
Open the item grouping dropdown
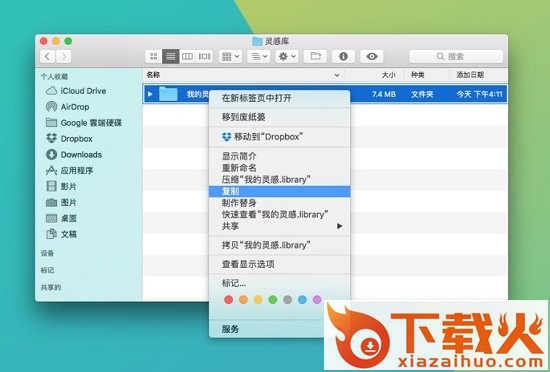click(230, 56)
